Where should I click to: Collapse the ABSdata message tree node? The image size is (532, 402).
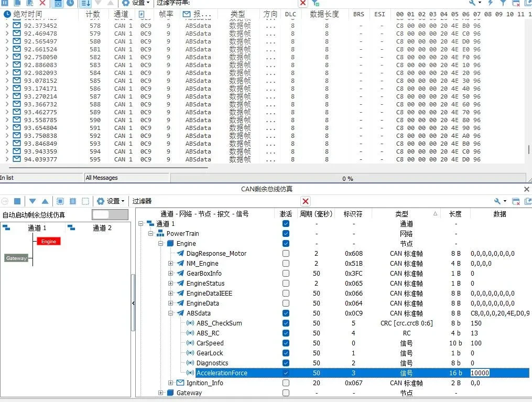tap(171, 313)
